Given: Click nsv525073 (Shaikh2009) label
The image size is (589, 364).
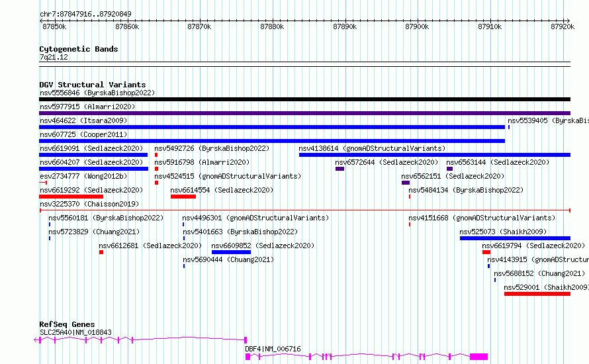Looking at the screenshot, I should tap(503, 232).
